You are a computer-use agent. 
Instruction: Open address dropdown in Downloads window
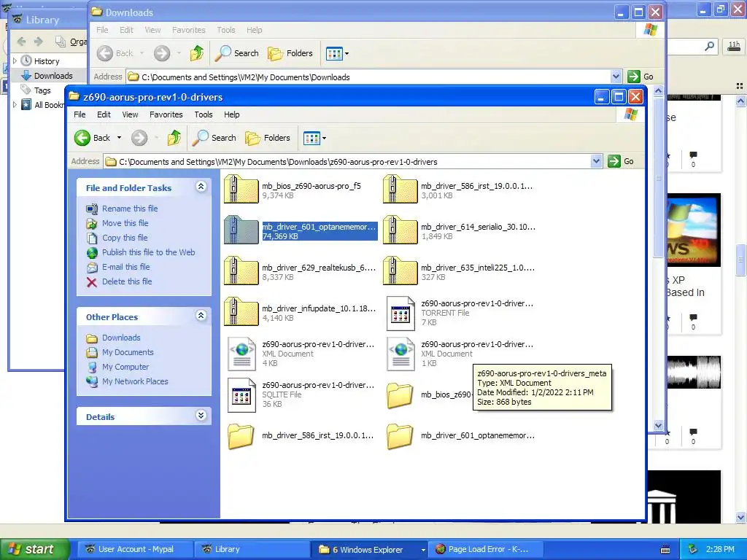coord(616,77)
